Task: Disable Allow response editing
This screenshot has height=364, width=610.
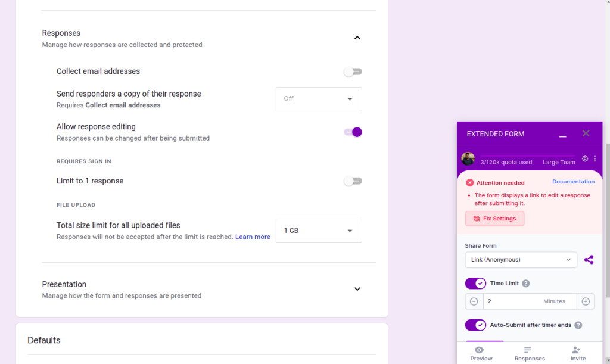Action: tap(353, 132)
